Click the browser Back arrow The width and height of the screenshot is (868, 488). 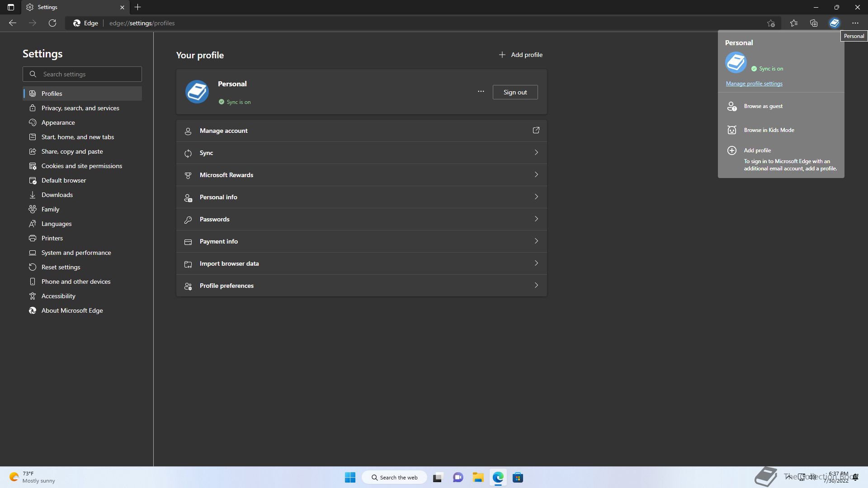point(13,23)
